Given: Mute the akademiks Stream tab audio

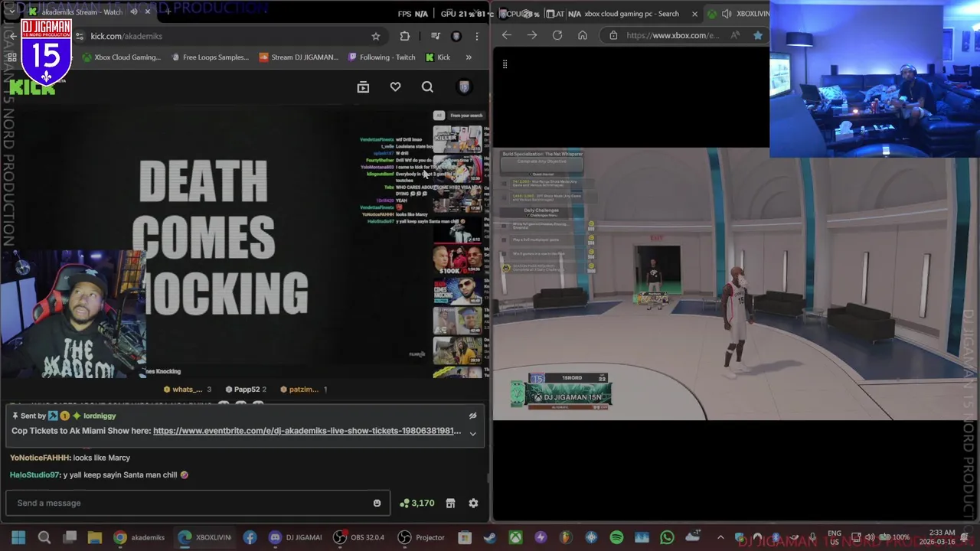Looking at the screenshot, I should click(134, 12).
